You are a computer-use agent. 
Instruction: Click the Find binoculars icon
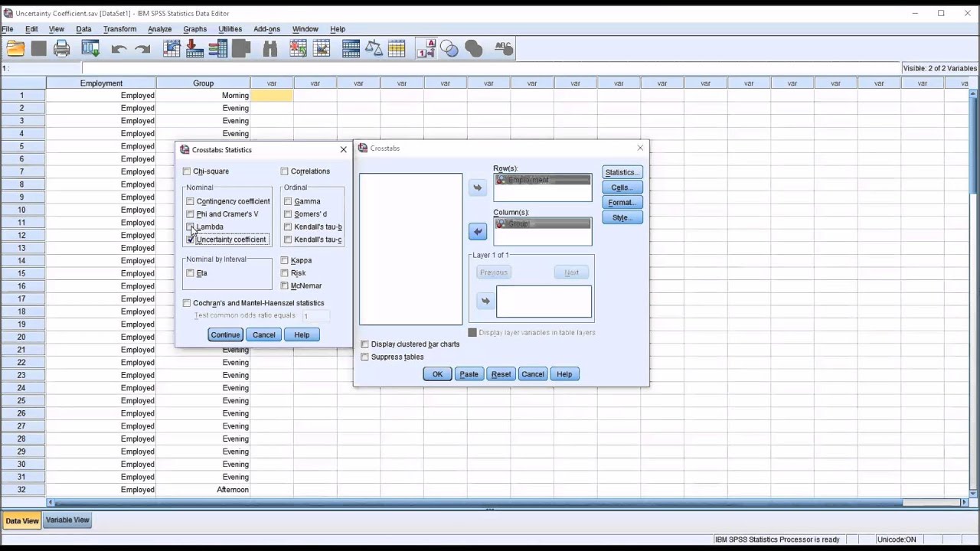click(x=269, y=49)
